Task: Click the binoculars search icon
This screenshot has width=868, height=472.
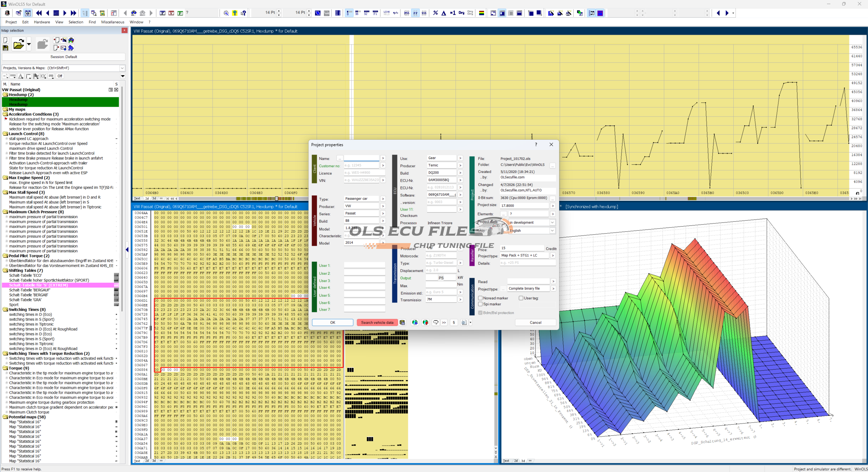Action: [134, 13]
